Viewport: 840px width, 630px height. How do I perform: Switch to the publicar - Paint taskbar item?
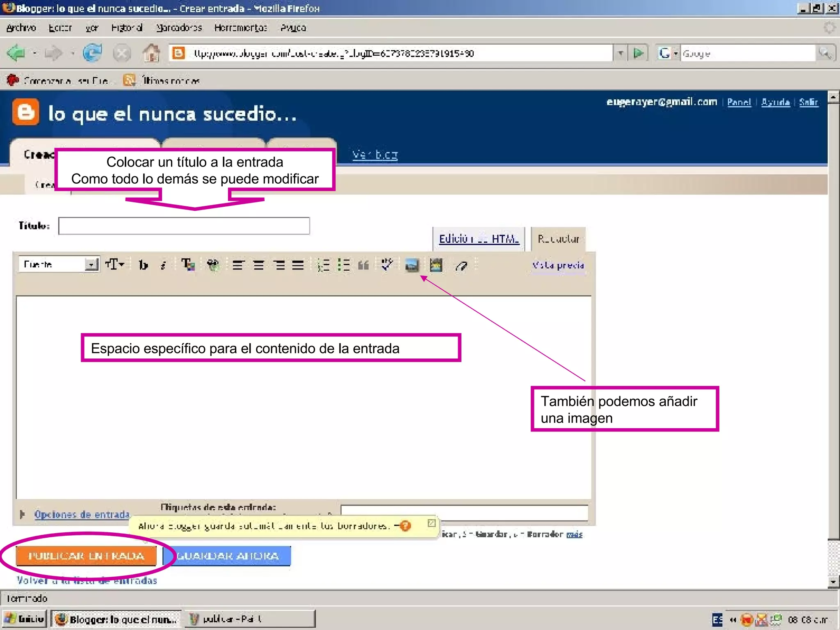(250, 619)
